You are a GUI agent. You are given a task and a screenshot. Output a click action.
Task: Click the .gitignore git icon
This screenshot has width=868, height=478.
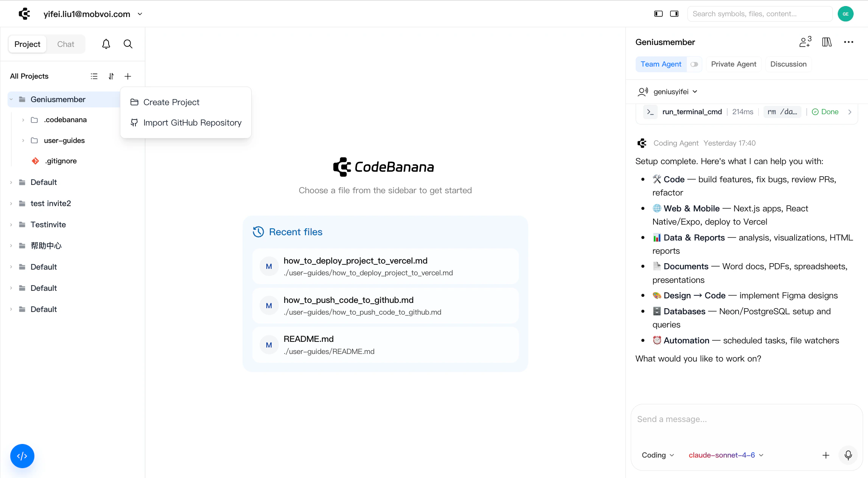click(x=35, y=161)
